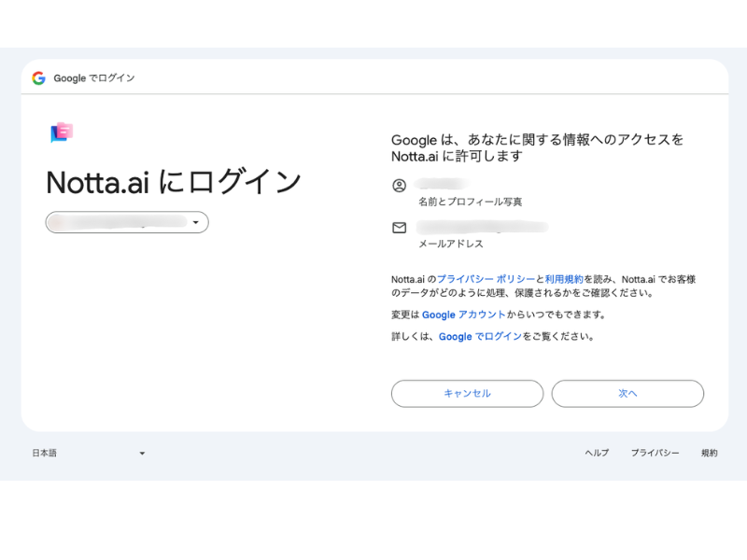Screen dimensions: 747x560
Task: Open Notta.ai's プライバシー ポリシー link
Action: tap(486, 279)
